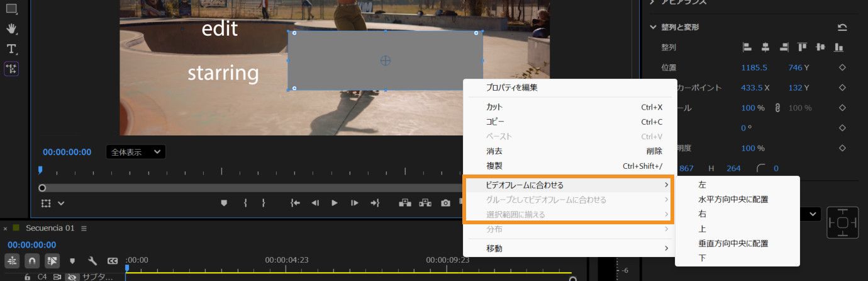The height and width of the screenshot is (281, 868).
Task: Jump to the In point
Action: point(295,203)
